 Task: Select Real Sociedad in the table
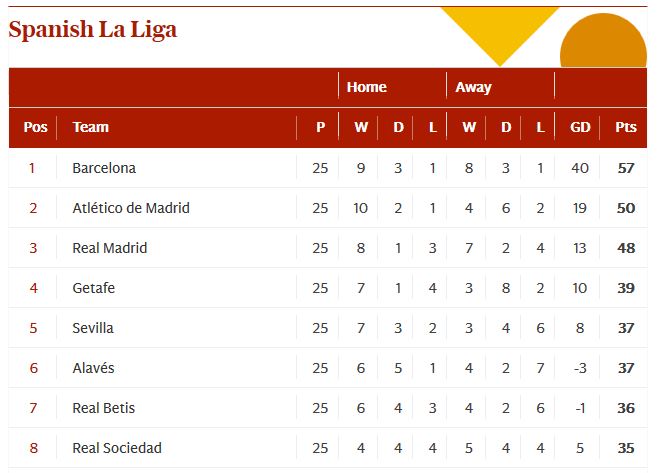click(x=117, y=448)
